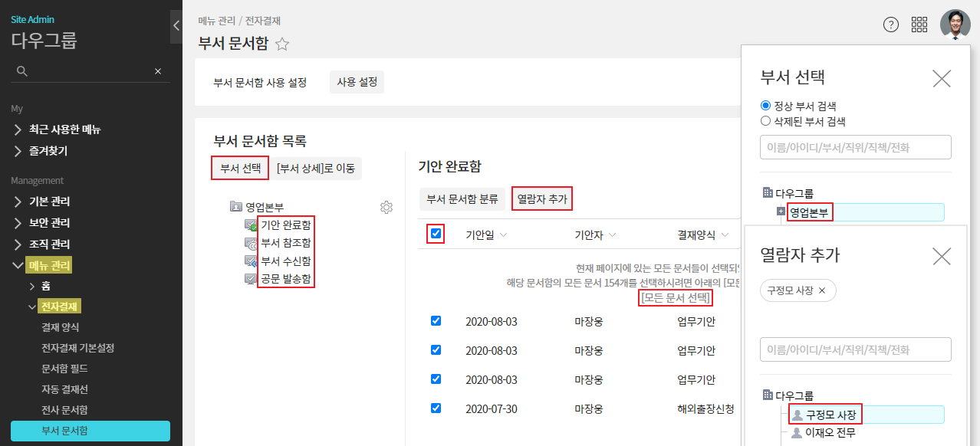Screen dimensions: 980x446
Task: Close the 열람자 추가 panel
Action: (x=941, y=256)
